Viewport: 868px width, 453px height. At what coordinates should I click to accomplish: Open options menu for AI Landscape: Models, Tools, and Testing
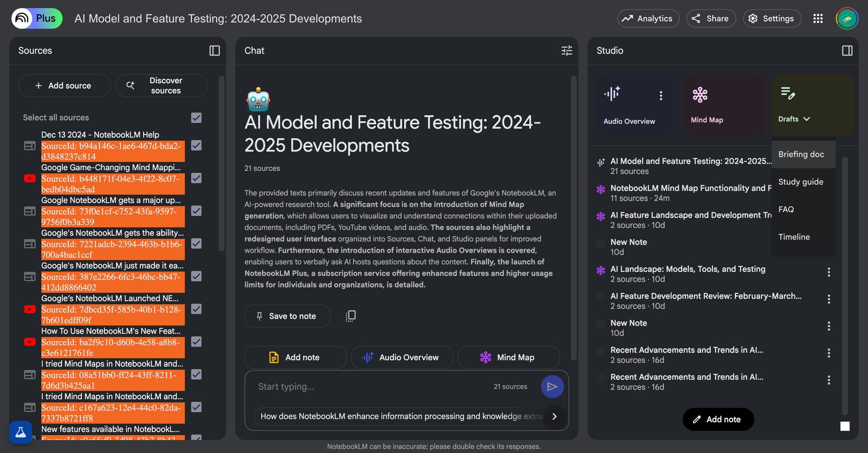point(829,272)
